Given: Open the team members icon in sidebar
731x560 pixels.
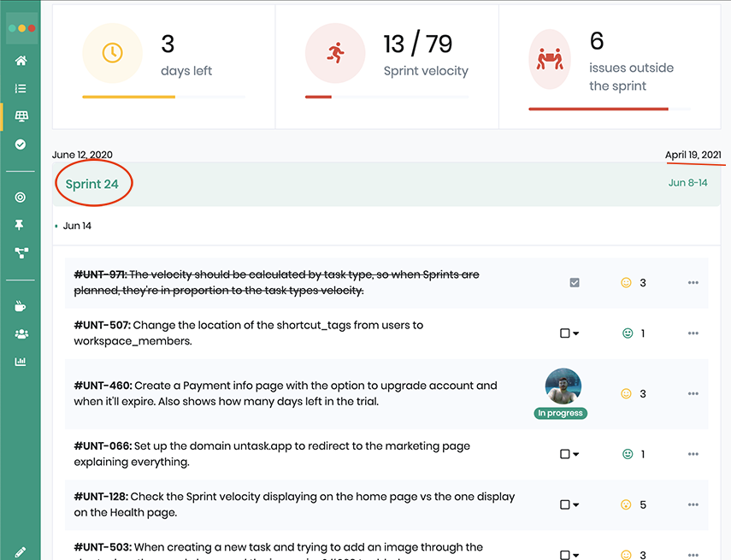Looking at the screenshot, I should [x=21, y=333].
